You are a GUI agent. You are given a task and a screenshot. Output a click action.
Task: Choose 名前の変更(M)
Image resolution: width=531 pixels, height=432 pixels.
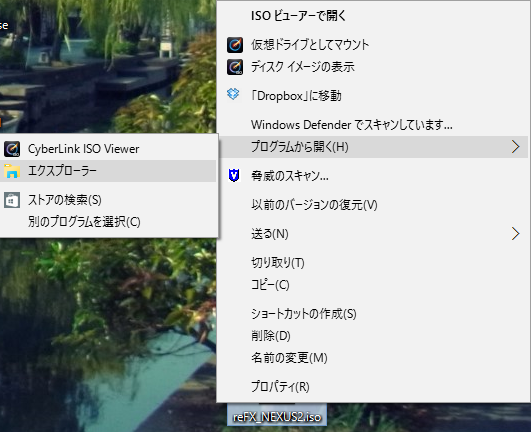click(373, 358)
